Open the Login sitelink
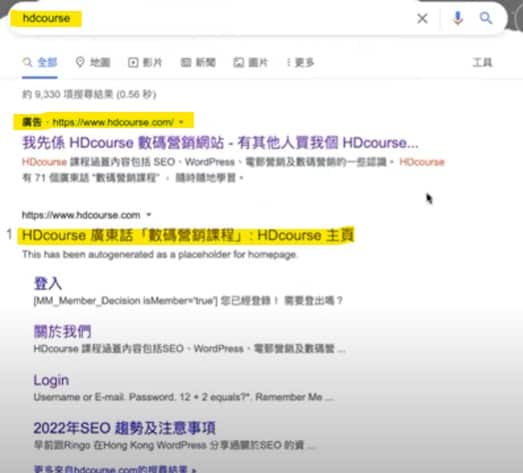The width and height of the screenshot is (523, 473). click(x=51, y=380)
